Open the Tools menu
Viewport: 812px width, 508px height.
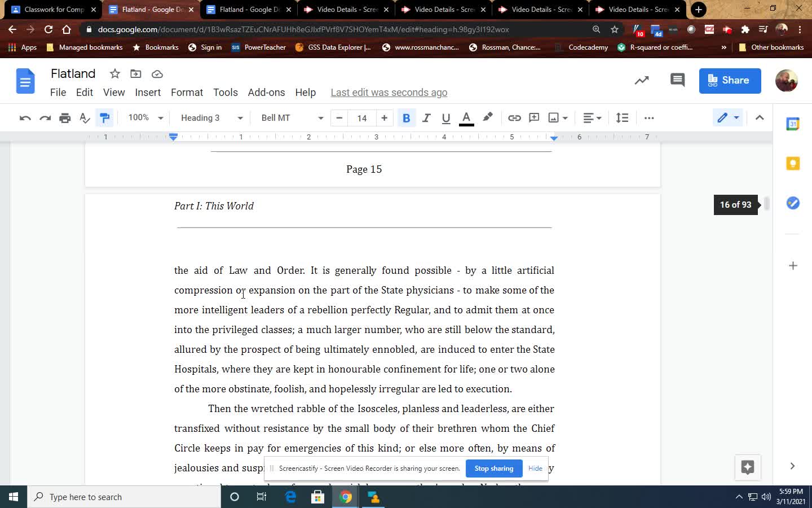pos(226,93)
